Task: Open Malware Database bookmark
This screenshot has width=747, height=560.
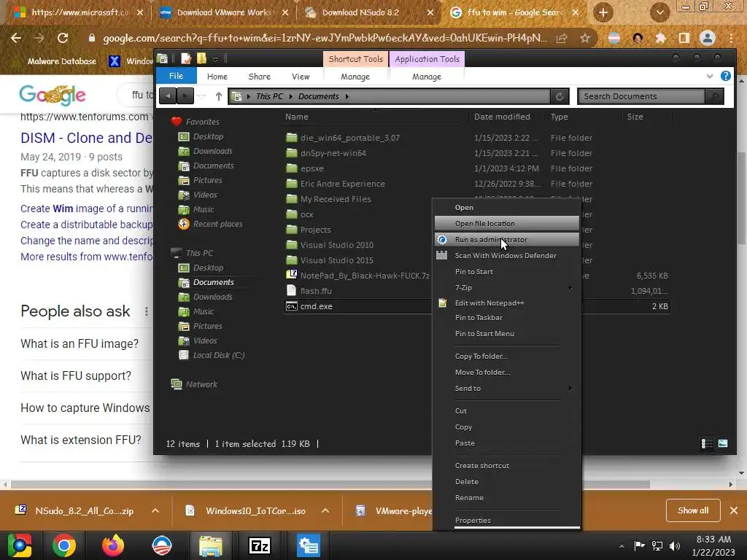Action: point(62,61)
